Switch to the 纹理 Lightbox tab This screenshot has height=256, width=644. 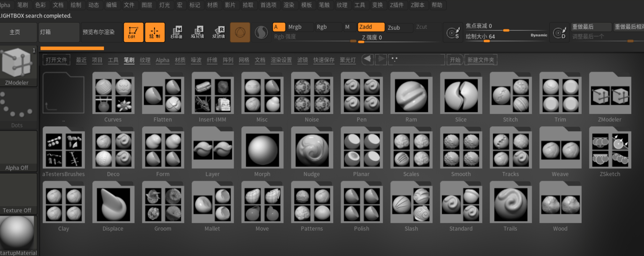[x=145, y=60]
